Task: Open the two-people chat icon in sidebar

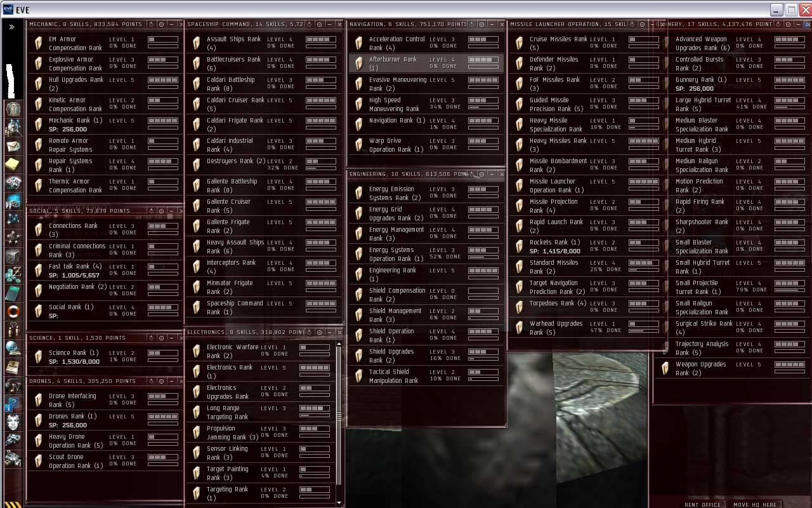Action: 13,330
